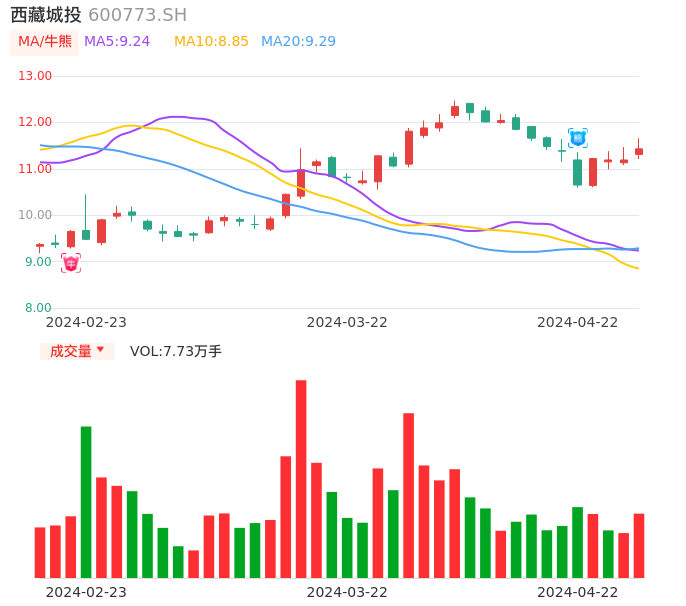686x606 pixels.
Task: Click the blue bear marker icon
Action: click(x=577, y=138)
